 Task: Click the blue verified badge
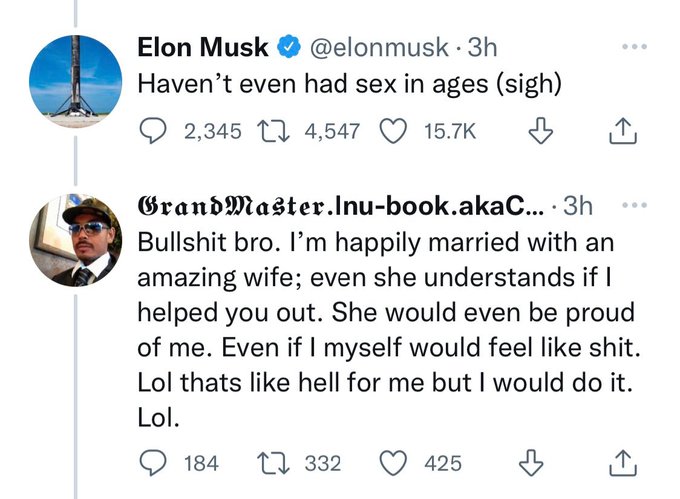click(288, 47)
